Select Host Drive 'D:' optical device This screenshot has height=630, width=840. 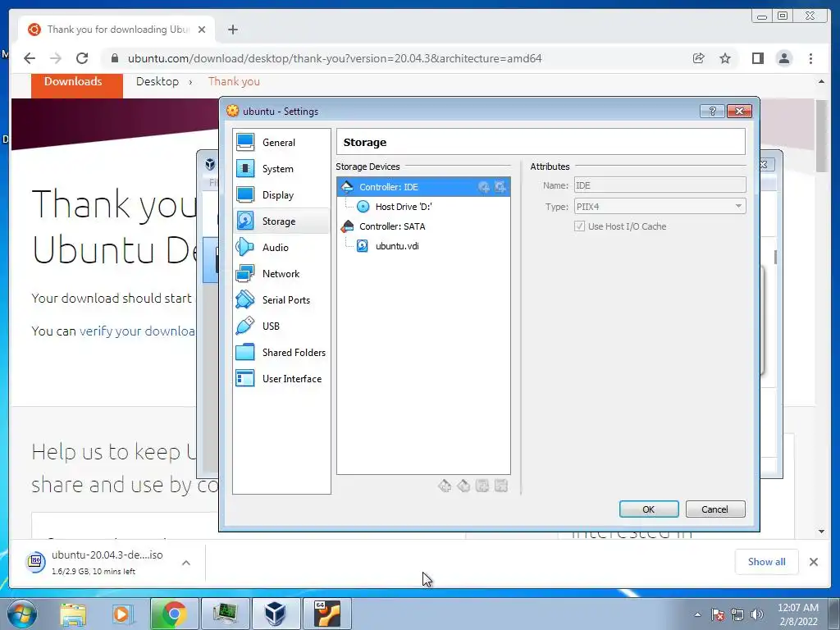pos(404,207)
